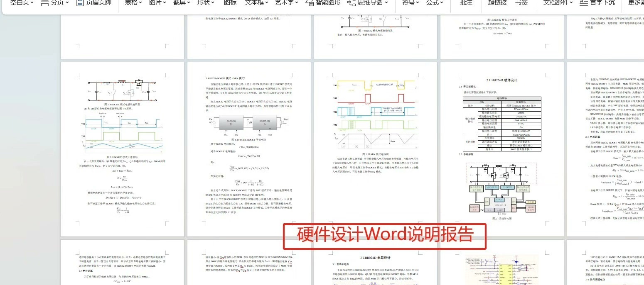Viewport: 644px width, 285px height.
Task: Click the subheading 2.3 电感计算
Action: (593, 136)
